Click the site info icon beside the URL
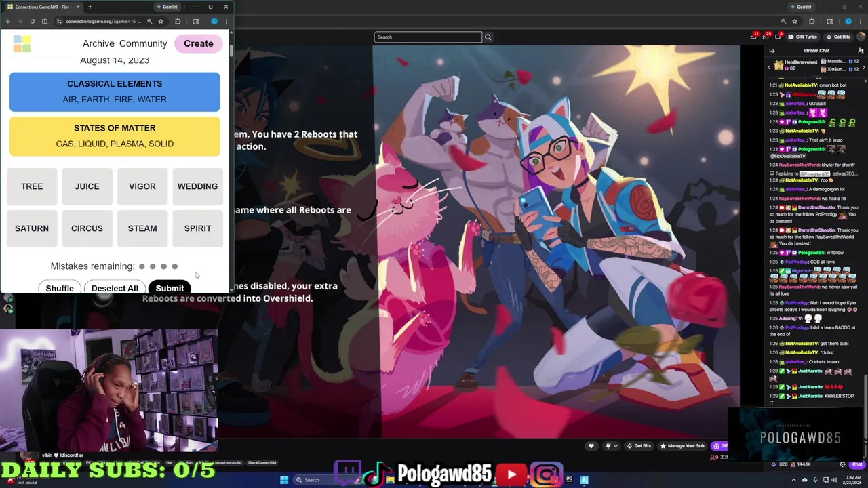Viewport: 868px width, 488px height. pos(59,21)
